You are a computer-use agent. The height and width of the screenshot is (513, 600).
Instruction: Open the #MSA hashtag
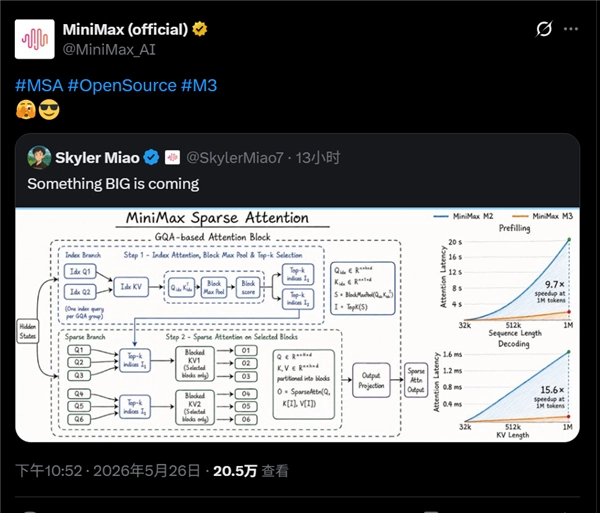tap(39, 85)
